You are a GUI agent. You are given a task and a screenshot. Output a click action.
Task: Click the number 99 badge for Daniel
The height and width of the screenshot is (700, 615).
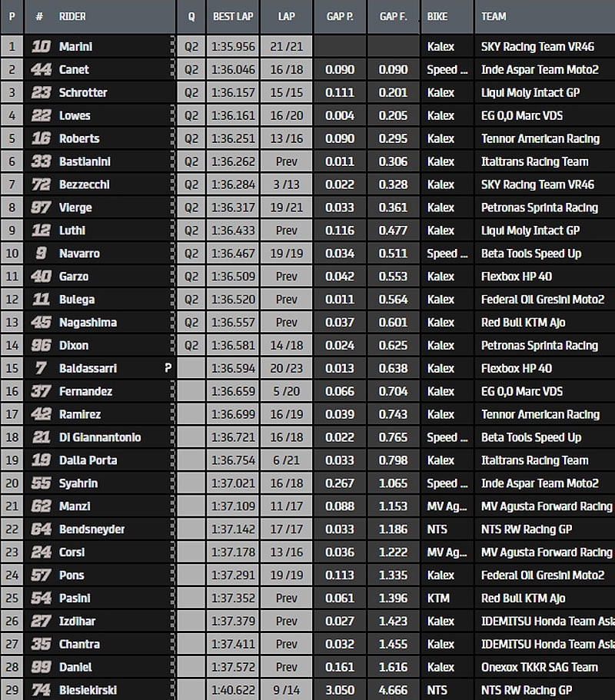(x=41, y=668)
